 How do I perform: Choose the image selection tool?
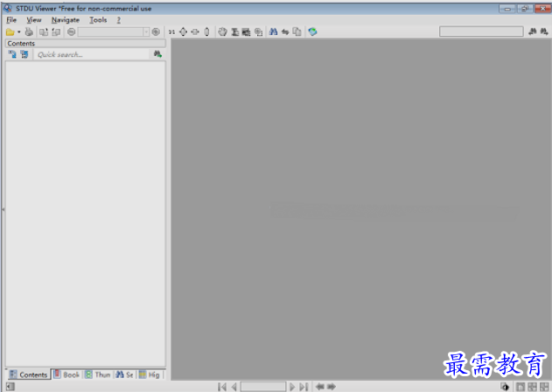coord(247,32)
